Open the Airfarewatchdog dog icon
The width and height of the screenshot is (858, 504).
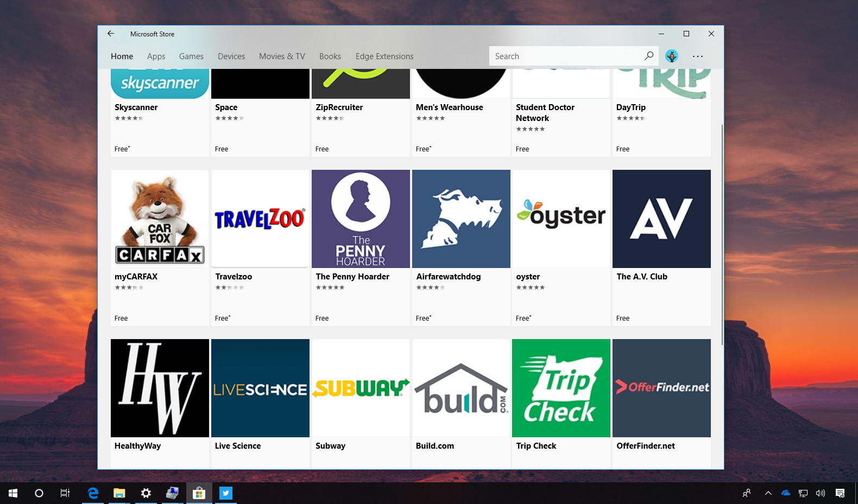click(x=461, y=219)
